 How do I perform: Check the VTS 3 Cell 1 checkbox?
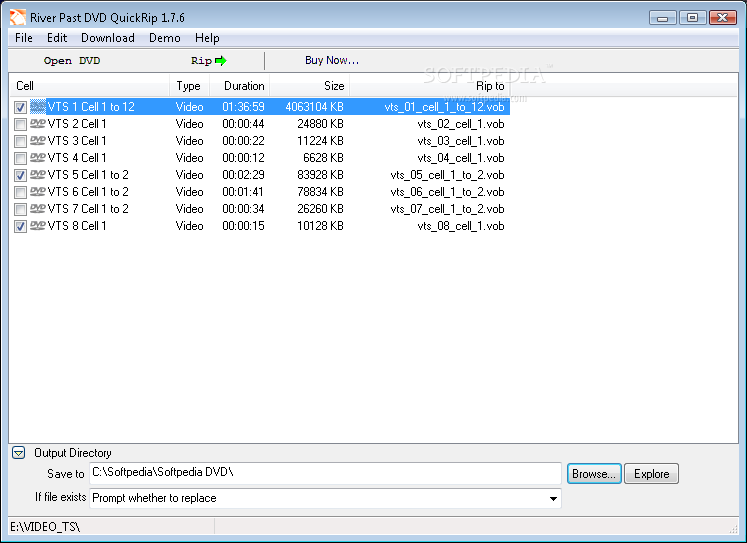point(20,141)
